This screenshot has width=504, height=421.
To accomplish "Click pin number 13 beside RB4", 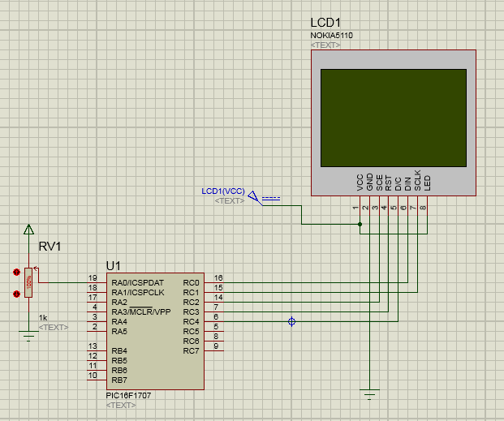I will click(93, 346).
